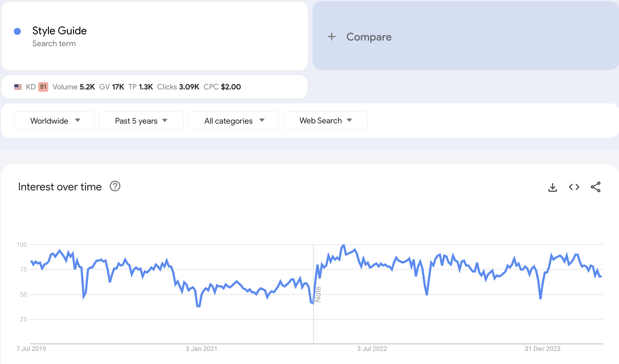Open the Worldwide region dropdown
The width and height of the screenshot is (619, 364).
click(54, 121)
